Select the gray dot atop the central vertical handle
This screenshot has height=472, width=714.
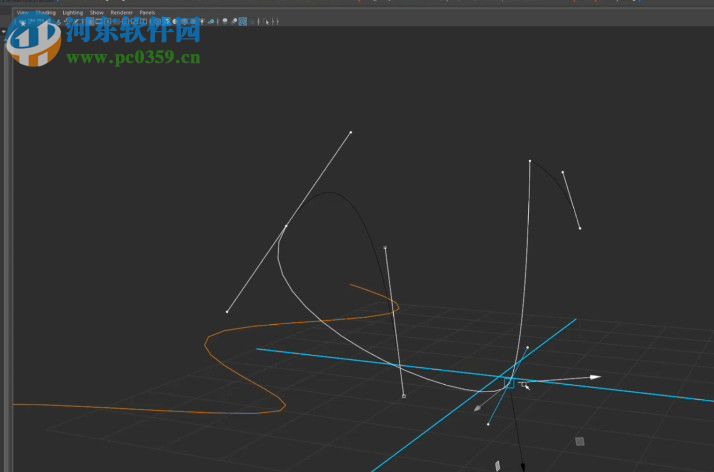pyautogui.click(x=385, y=248)
